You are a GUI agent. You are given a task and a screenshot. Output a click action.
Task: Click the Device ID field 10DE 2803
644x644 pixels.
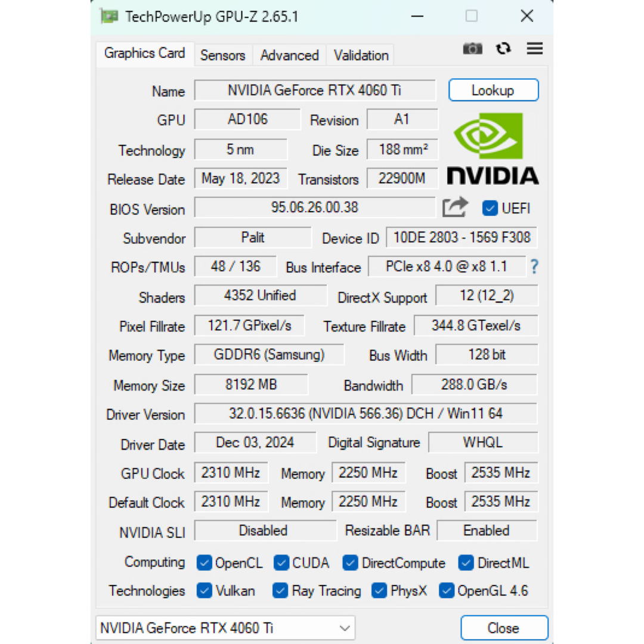[462, 237]
